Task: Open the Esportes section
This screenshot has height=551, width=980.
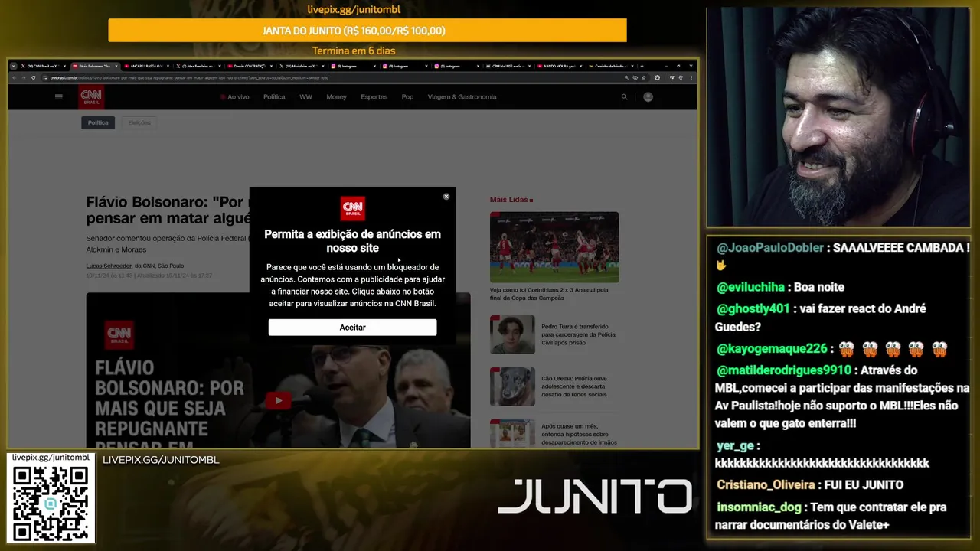Action: pos(374,97)
